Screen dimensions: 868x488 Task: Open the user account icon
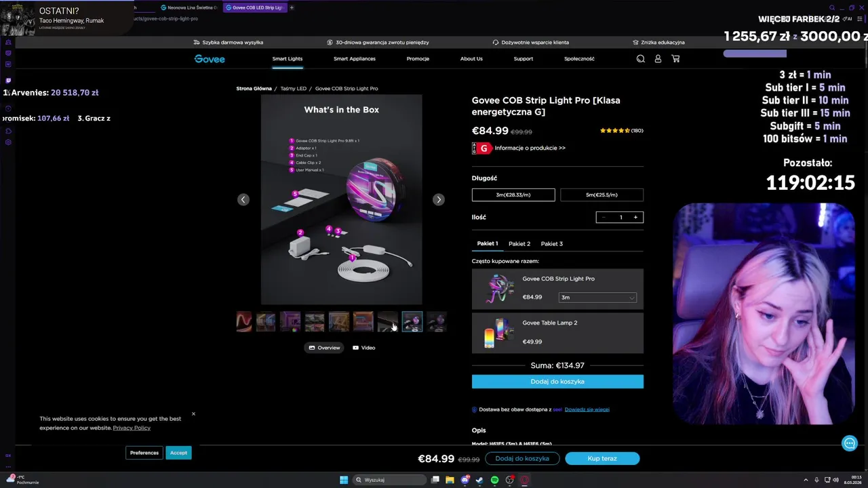pyautogui.click(x=658, y=59)
